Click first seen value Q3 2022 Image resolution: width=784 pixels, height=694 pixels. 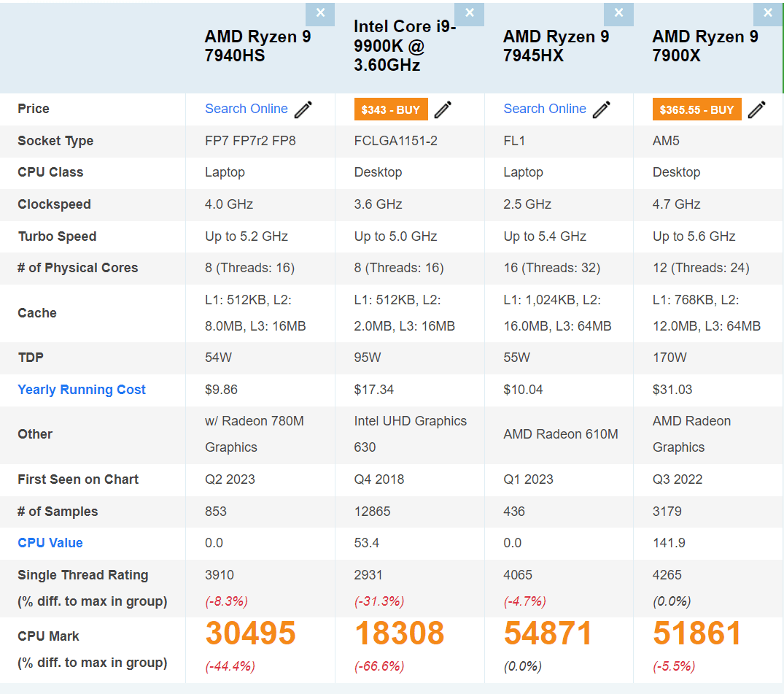(678, 479)
